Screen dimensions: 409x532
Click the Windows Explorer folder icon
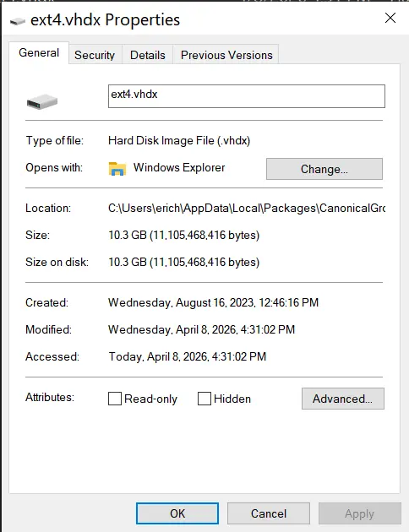(x=117, y=168)
